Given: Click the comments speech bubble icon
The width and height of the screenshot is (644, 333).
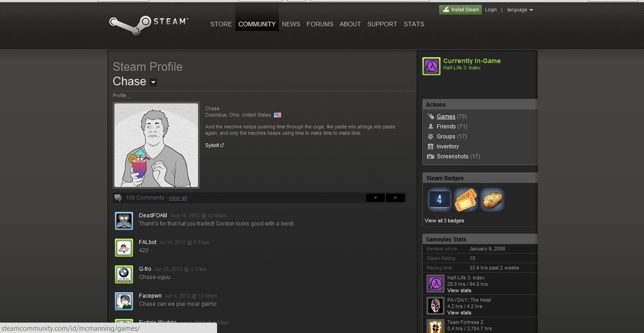Looking at the screenshot, I should [118, 198].
